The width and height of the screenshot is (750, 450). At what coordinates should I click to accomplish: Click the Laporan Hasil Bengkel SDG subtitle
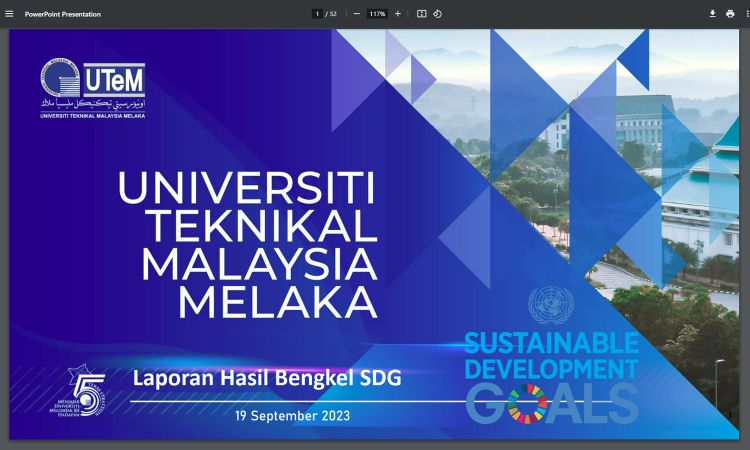(x=267, y=379)
